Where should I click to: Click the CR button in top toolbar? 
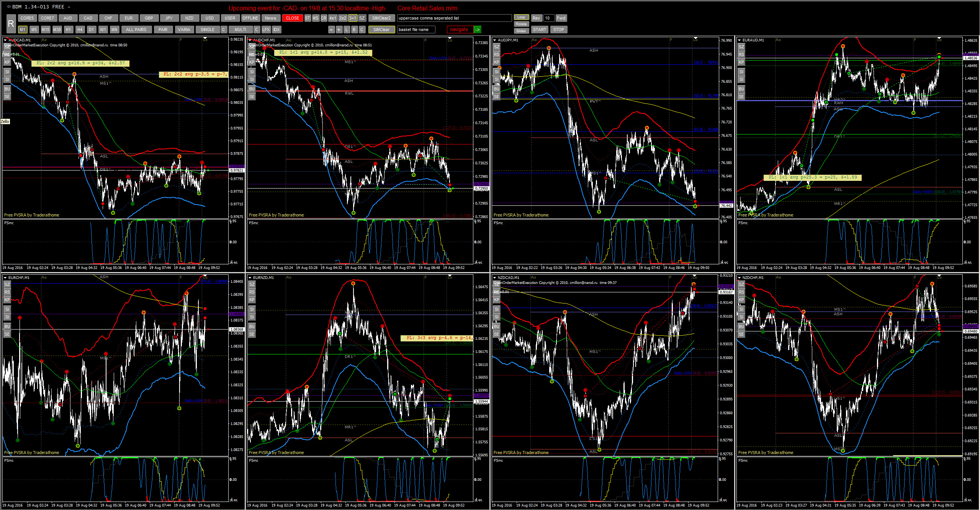[x=324, y=18]
